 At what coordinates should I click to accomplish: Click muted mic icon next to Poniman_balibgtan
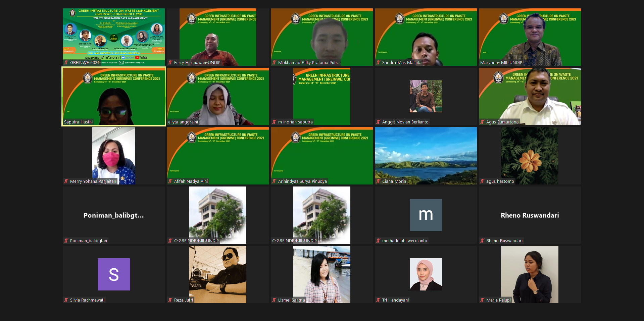click(x=66, y=241)
